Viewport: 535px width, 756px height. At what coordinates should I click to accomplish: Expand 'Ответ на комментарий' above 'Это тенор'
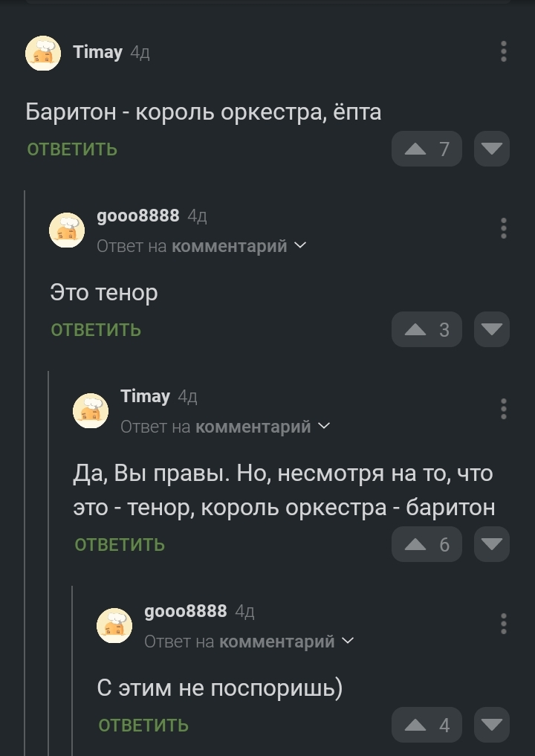click(x=201, y=246)
